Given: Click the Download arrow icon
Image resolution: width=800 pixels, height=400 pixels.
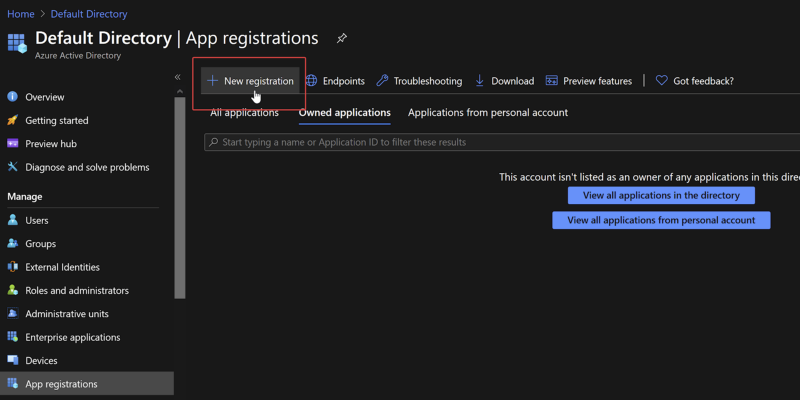Looking at the screenshot, I should pyautogui.click(x=480, y=81).
